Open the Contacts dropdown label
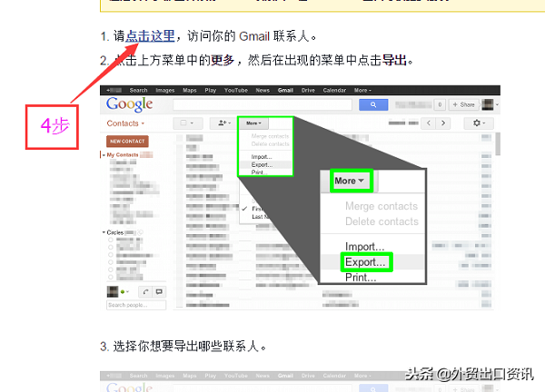545x392 pixels. coord(125,123)
